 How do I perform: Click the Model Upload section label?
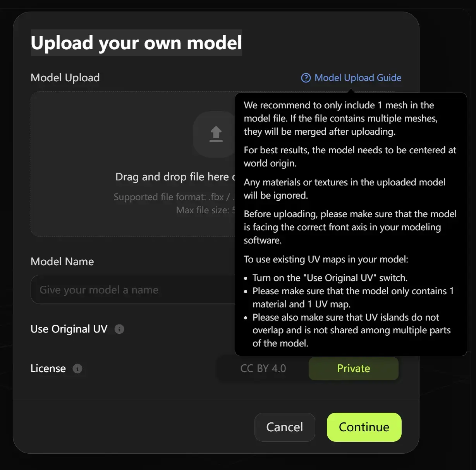(x=65, y=78)
